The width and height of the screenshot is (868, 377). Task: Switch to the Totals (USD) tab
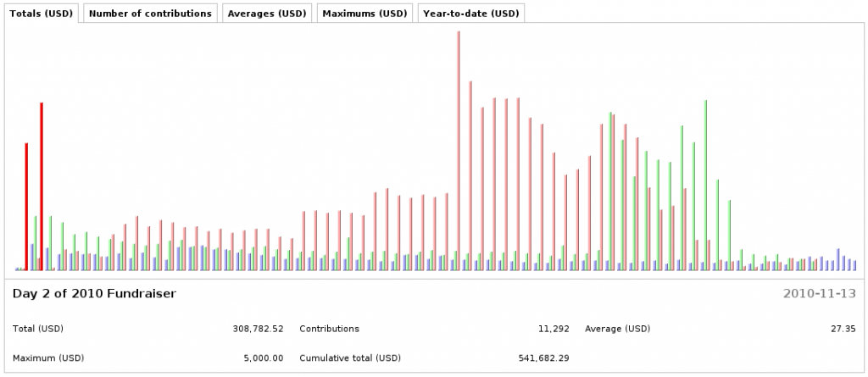coord(41,14)
